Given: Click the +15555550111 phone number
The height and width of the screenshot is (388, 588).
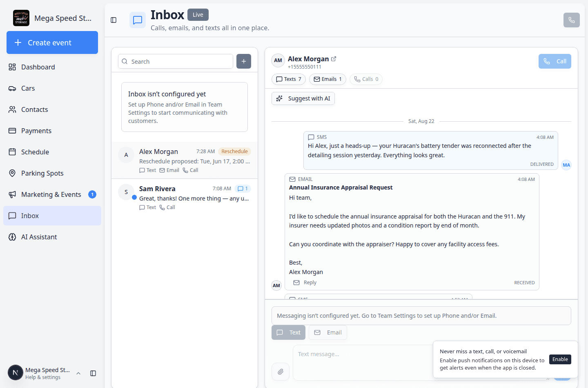Looking at the screenshot, I should point(305,67).
